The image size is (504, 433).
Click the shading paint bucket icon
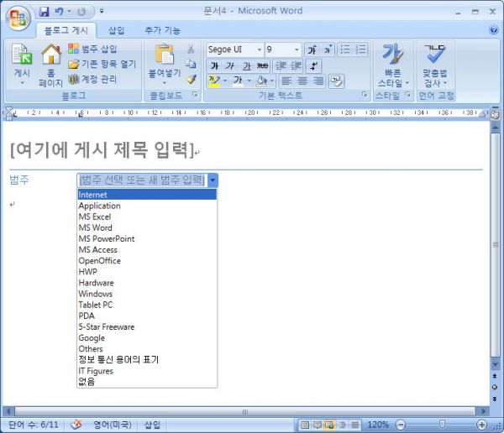pos(261,81)
